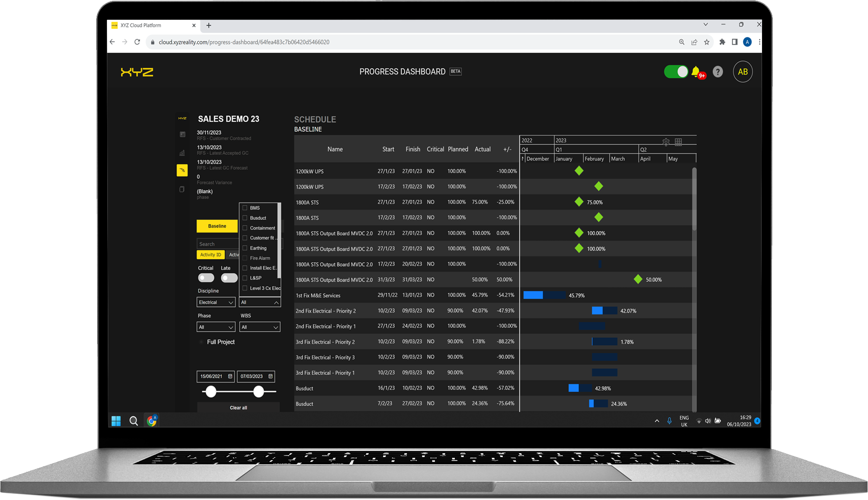
Task: Select the dashboard panel icon in sidebar
Action: [182, 134]
